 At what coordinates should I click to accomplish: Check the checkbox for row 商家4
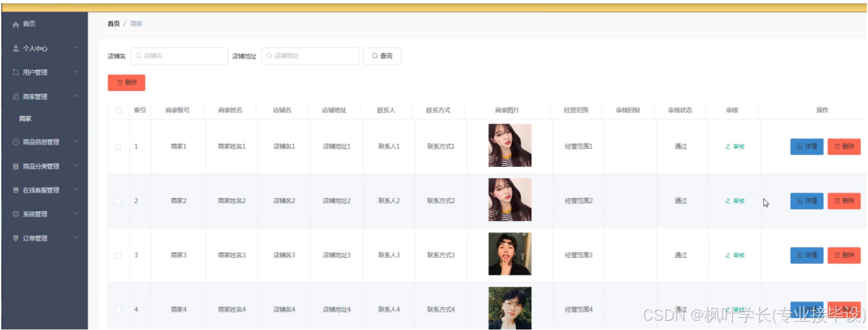coord(118,310)
